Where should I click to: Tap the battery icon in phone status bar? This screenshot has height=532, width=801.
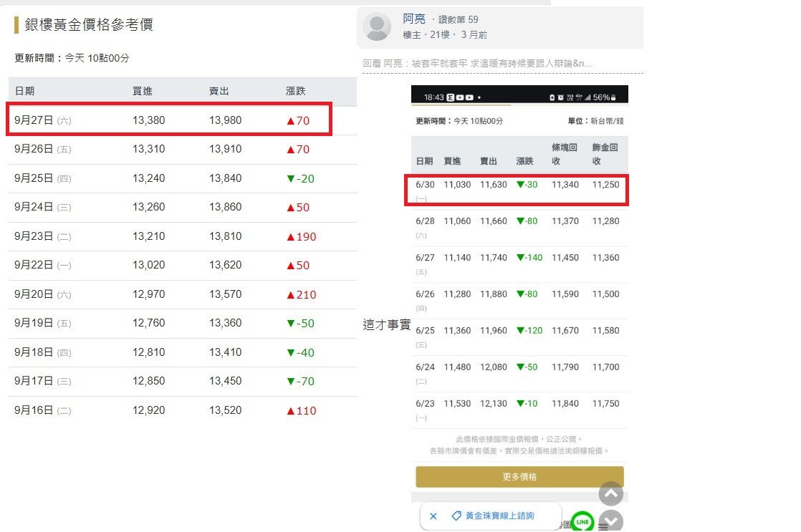coord(613,97)
